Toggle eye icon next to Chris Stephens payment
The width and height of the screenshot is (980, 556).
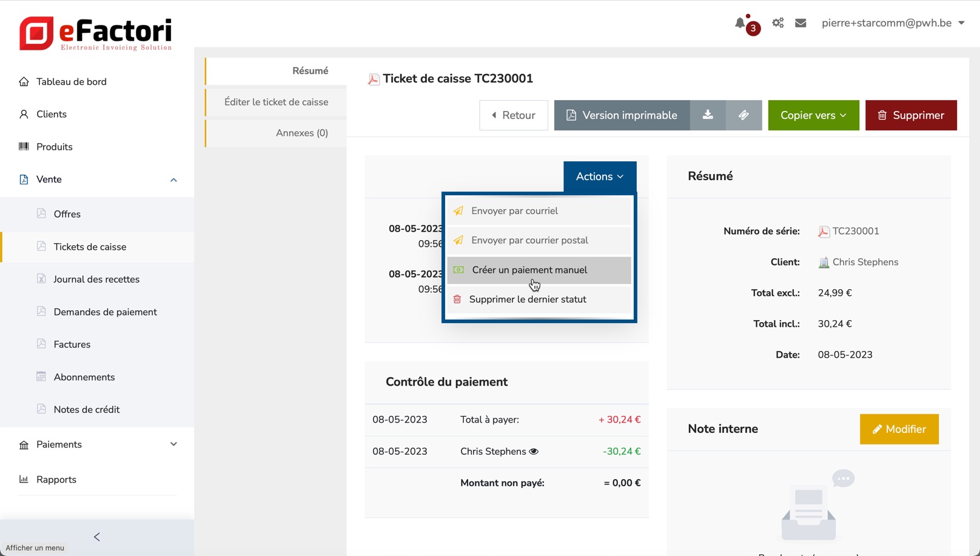tap(534, 452)
